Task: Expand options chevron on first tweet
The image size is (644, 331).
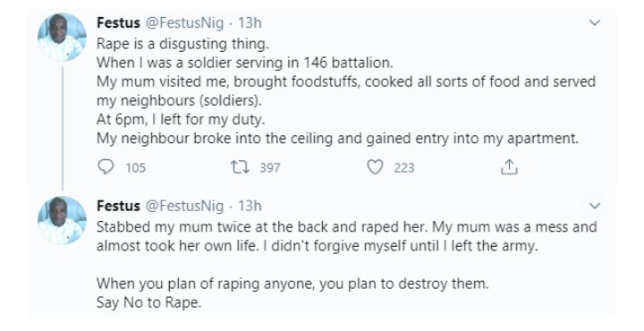Action: point(595,23)
